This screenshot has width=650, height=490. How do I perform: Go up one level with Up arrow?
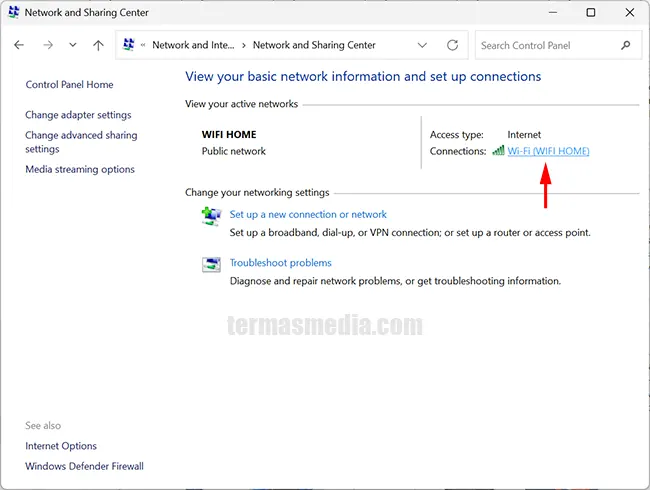98,45
